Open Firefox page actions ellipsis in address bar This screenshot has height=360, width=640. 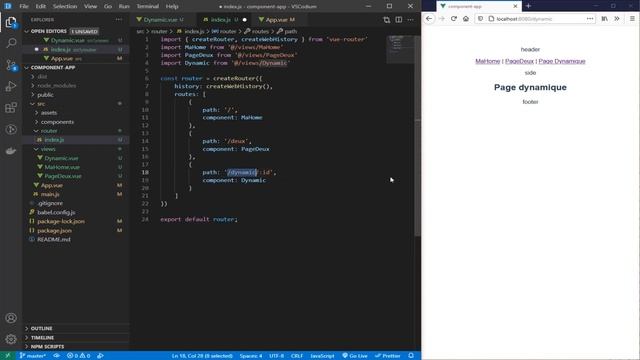click(x=590, y=19)
